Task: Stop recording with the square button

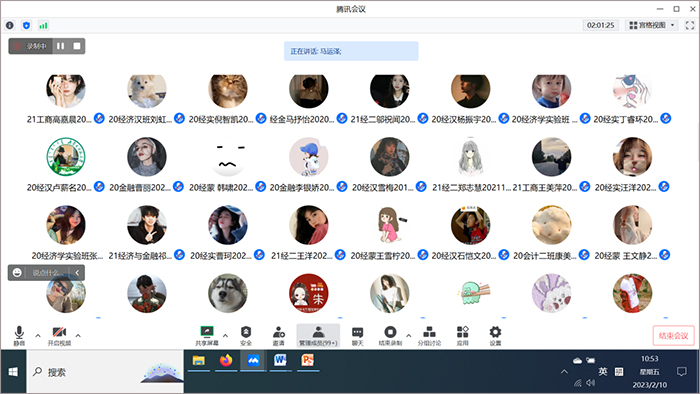Action: click(x=77, y=46)
